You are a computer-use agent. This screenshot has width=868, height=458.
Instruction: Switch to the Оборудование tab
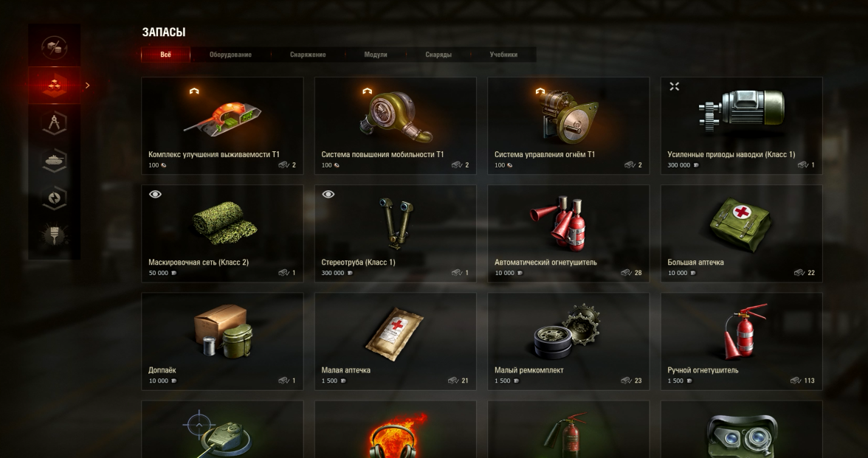pos(230,55)
